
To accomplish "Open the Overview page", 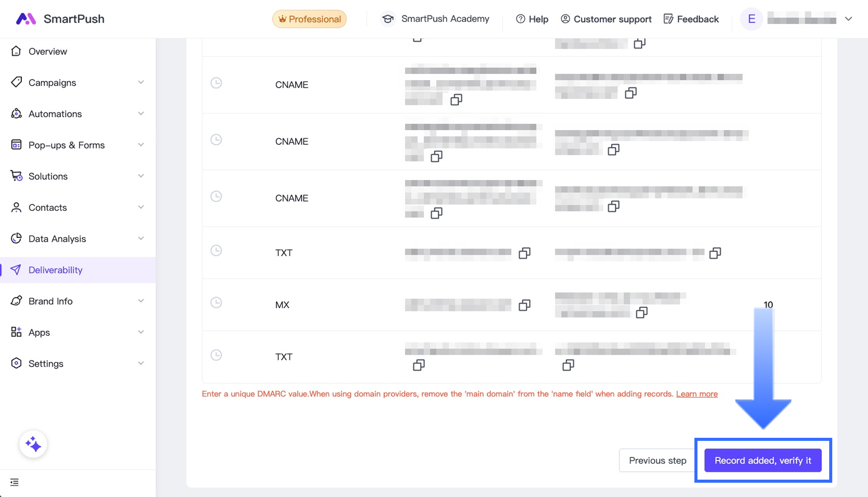I will [47, 51].
